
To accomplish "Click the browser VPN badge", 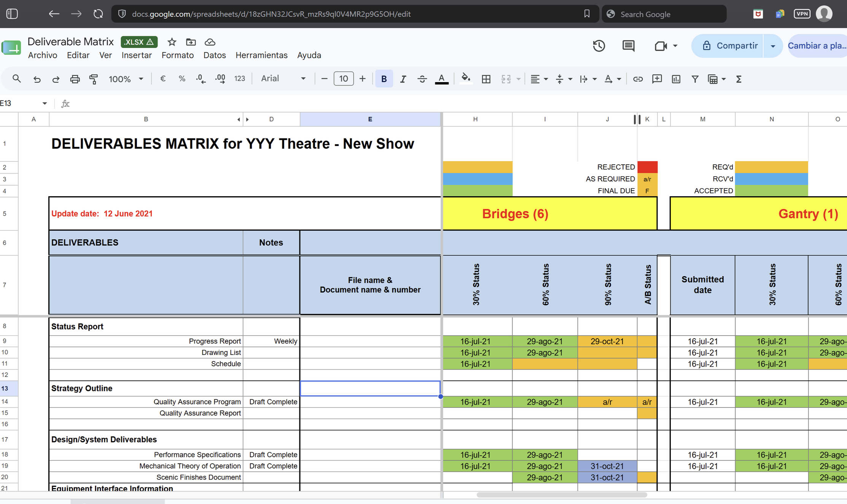I will tap(802, 14).
